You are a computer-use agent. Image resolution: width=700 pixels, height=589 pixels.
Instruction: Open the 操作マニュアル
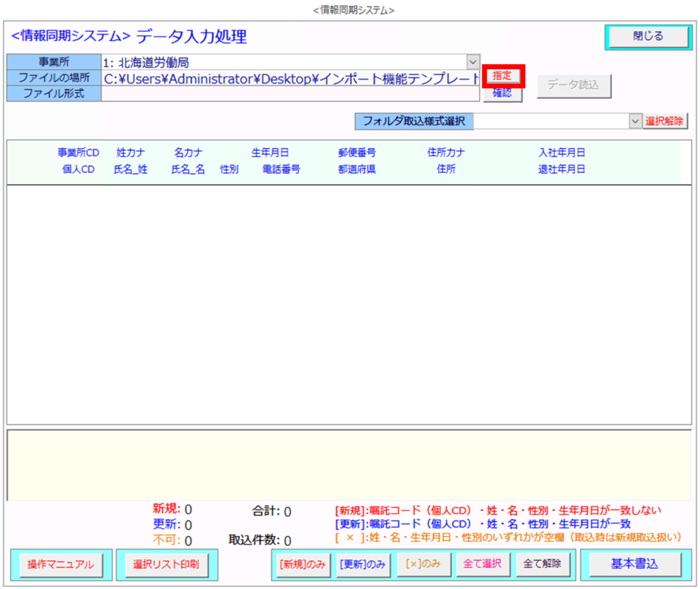tap(60, 564)
